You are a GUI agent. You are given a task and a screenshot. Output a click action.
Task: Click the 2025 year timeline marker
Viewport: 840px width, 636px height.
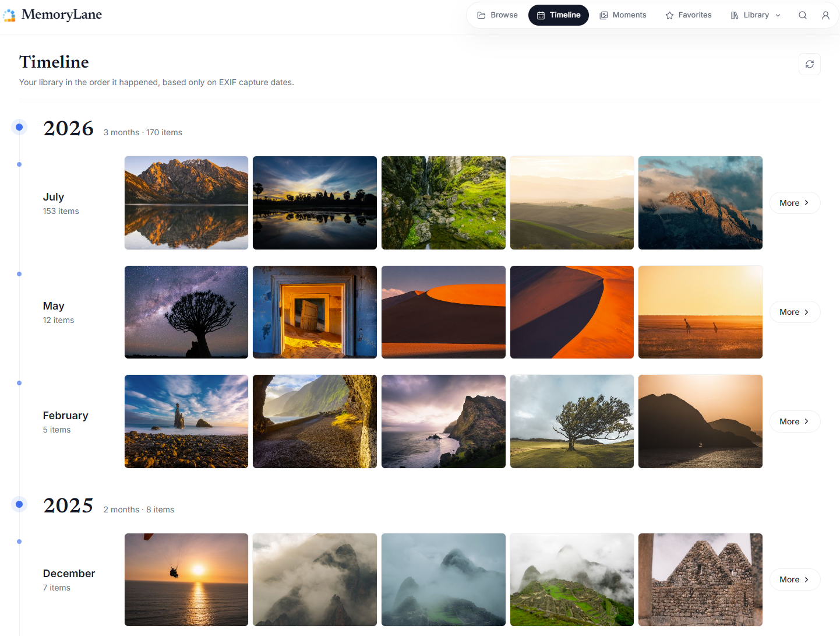[19, 504]
